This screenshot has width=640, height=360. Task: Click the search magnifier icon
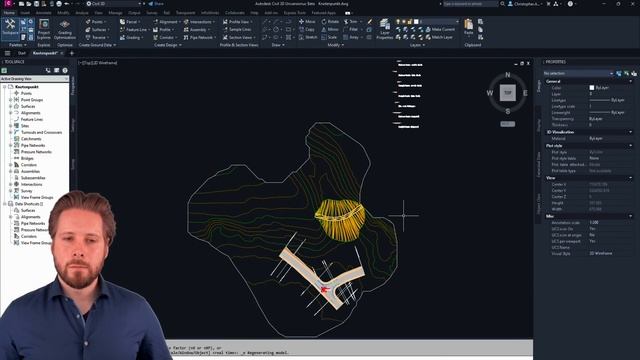pyautogui.click(x=502, y=4)
